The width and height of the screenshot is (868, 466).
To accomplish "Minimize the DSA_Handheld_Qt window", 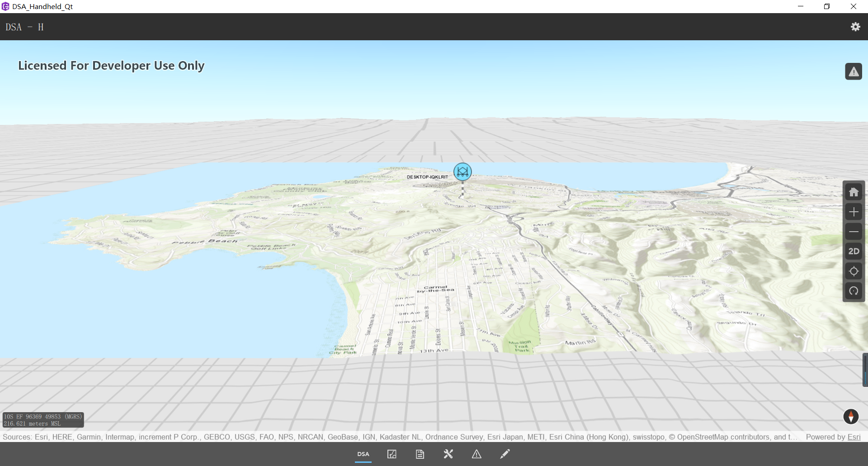I will click(x=801, y=6).
